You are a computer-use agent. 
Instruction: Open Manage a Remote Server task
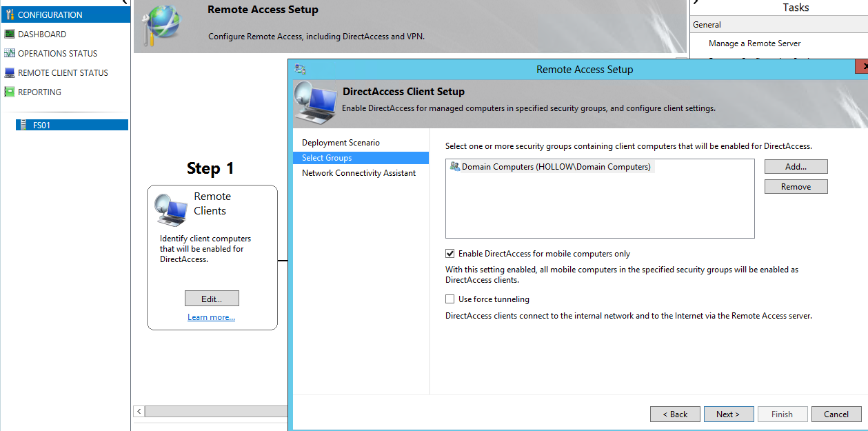(754, 43)
